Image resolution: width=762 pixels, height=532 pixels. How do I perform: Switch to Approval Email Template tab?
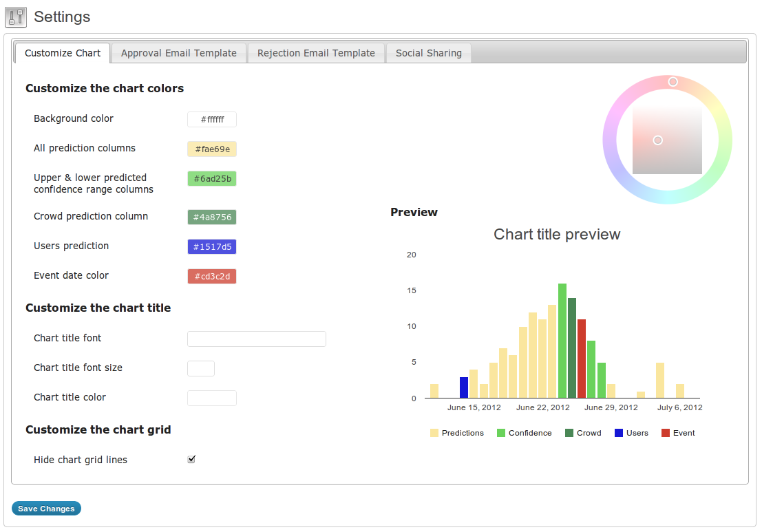[x=179, y=53]
